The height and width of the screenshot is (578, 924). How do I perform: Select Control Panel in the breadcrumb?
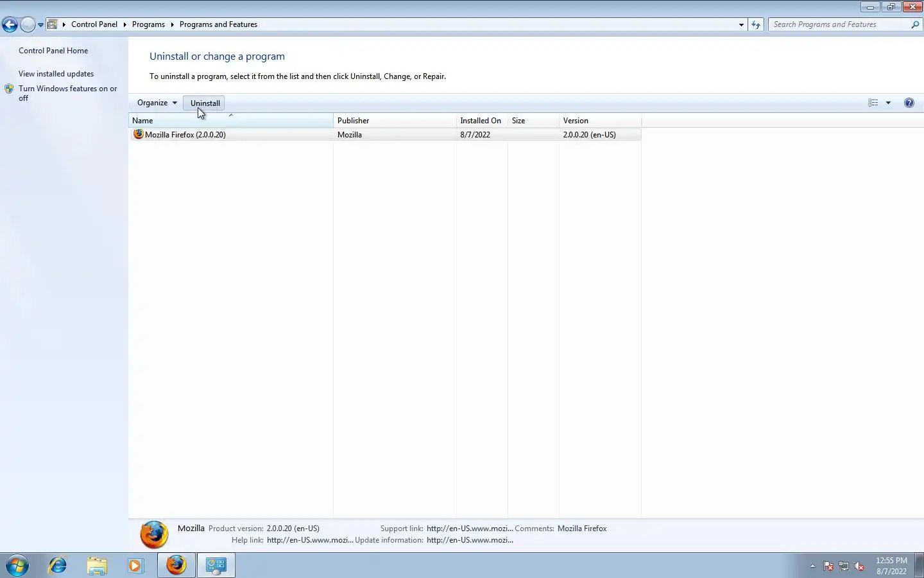coord(94,24)
